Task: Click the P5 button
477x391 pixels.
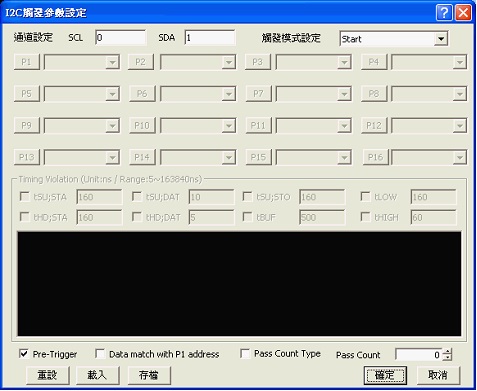Action: (27, 94)
